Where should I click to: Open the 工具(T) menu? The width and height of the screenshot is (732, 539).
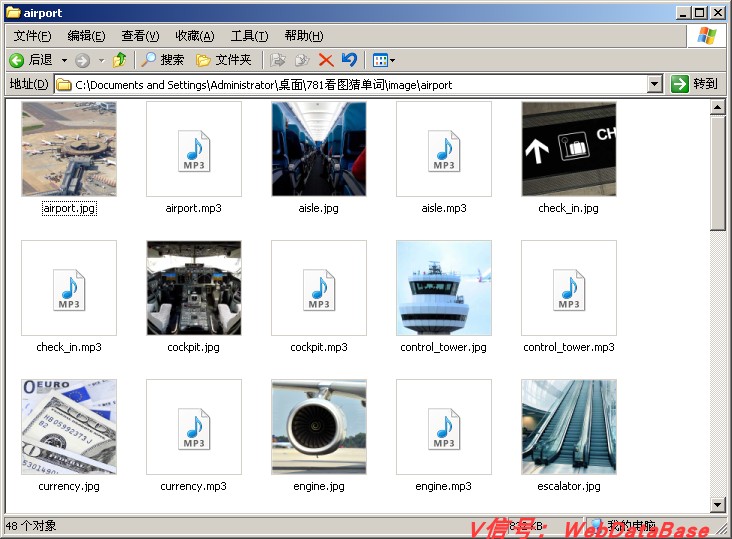249,36
